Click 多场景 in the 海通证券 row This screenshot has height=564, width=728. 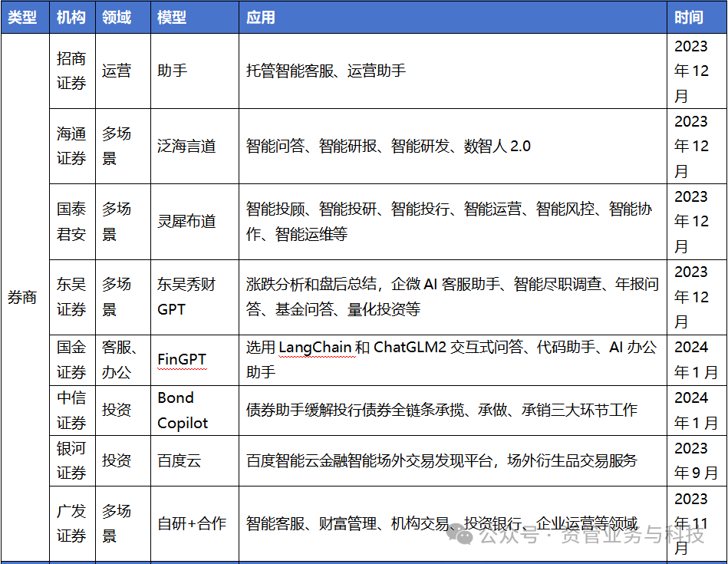(x=123, y=147)
